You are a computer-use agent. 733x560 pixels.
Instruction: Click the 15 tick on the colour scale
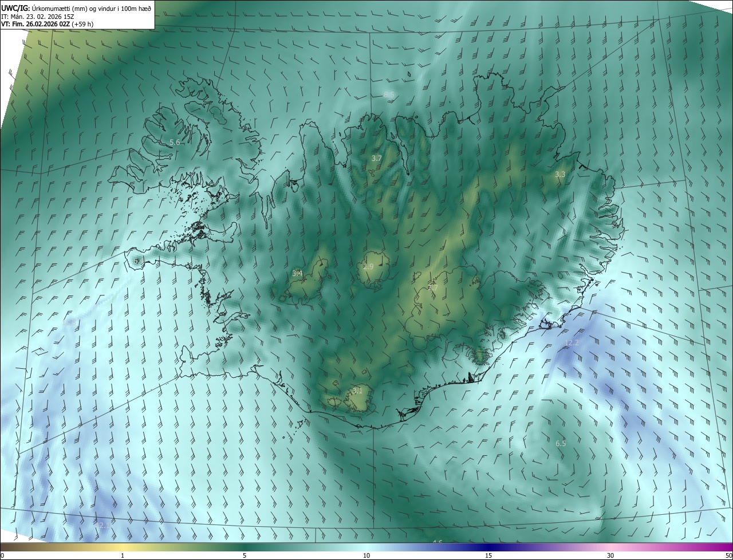[x=488, y=555]
